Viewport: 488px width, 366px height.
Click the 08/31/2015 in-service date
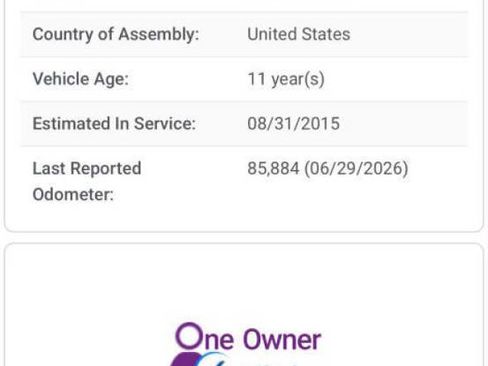tap(293, 124)
